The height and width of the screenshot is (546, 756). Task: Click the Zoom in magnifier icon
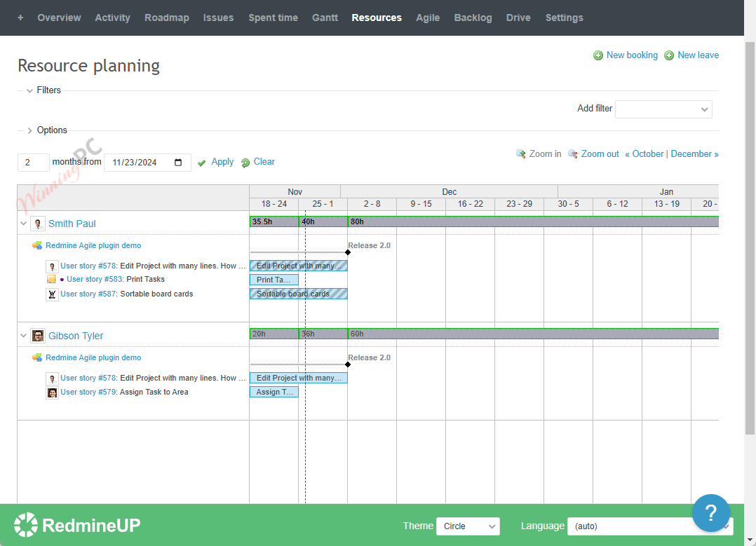521,154
